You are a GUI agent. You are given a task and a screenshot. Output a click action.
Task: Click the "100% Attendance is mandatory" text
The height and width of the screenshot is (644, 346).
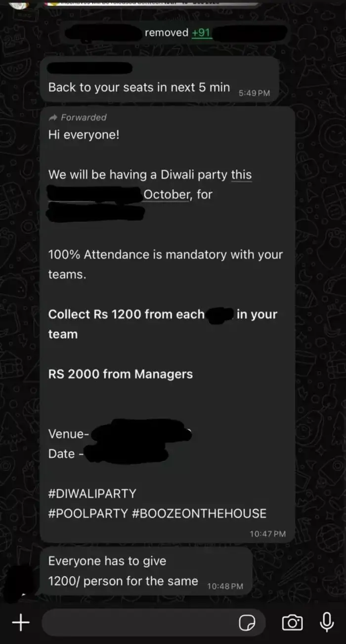point(165,255)
